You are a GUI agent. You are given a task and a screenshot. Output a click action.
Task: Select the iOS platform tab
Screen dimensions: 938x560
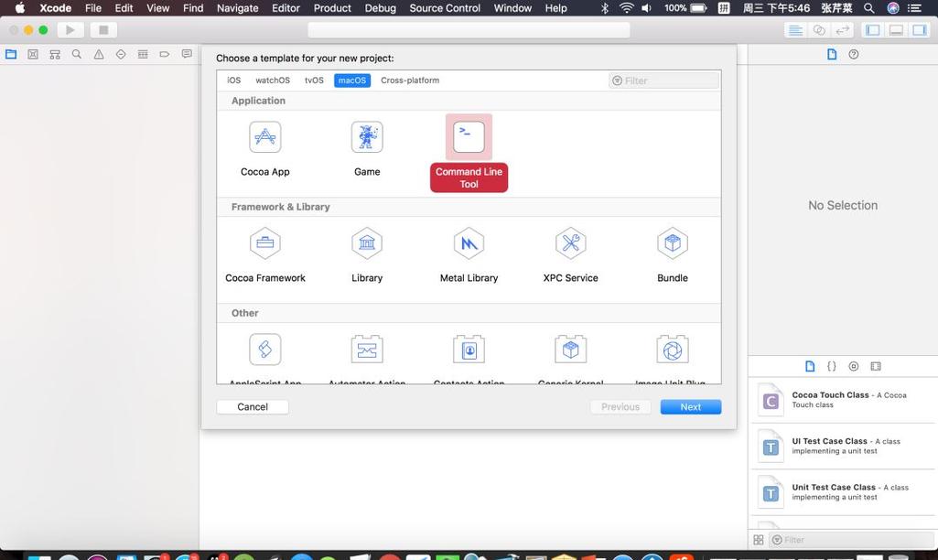click(234, 81)
